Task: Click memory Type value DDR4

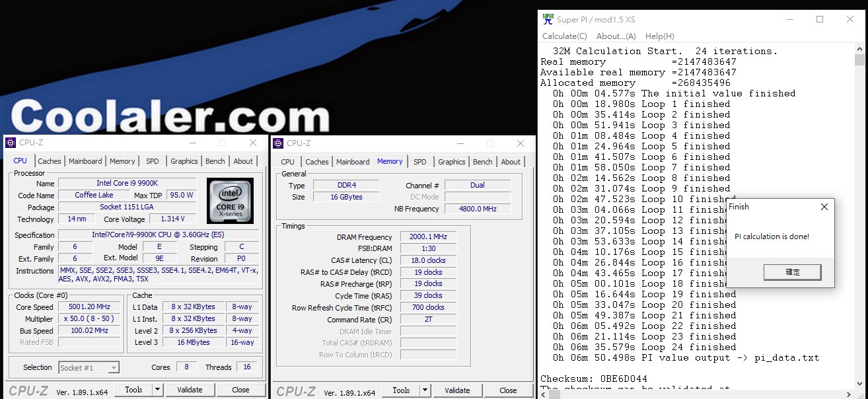Action: tap(346, 185)
